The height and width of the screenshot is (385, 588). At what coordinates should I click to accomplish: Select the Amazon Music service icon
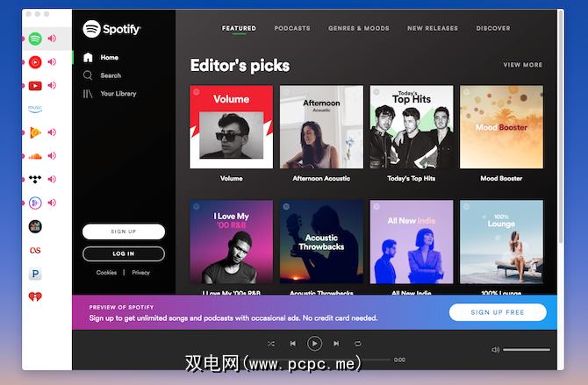tap(35, 109)
